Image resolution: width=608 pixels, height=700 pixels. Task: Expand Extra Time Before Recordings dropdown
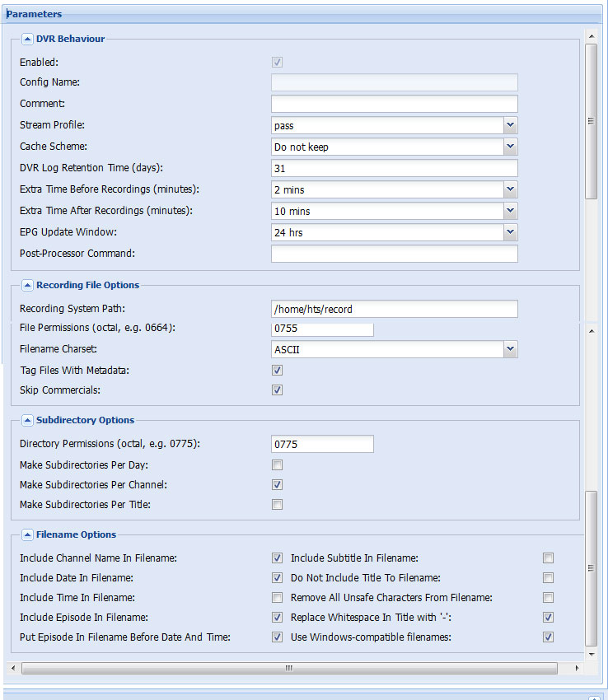click(510, 189)
